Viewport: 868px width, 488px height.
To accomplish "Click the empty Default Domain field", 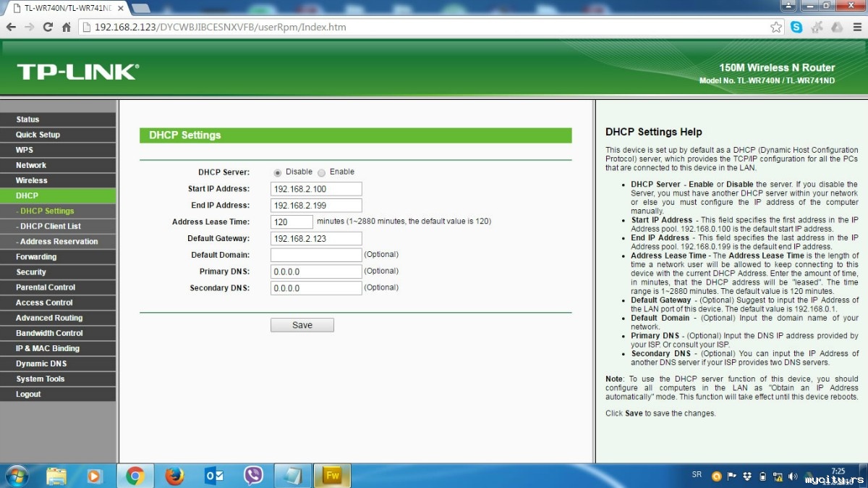I will coord(316,255).
